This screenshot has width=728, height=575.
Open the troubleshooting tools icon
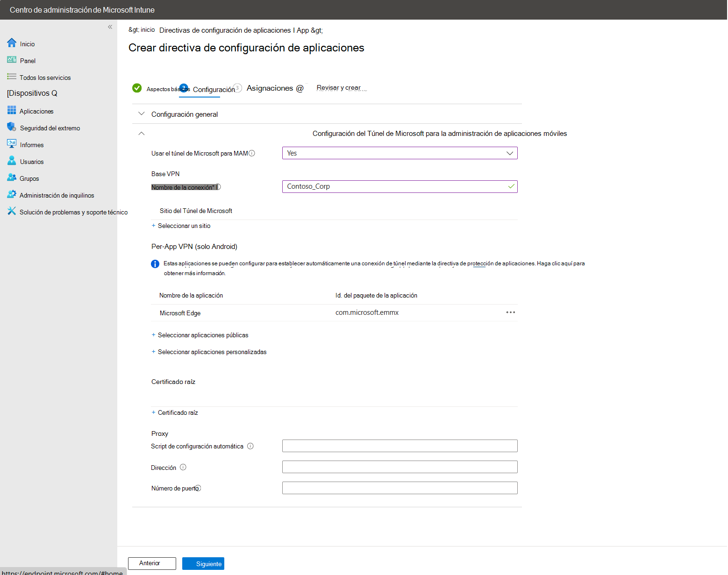click(12, 211)
